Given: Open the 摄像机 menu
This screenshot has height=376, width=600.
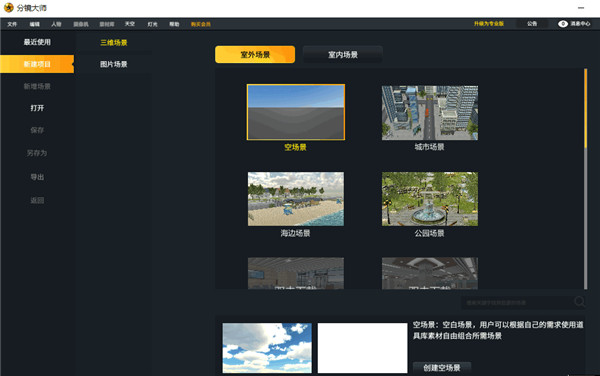Looking at the screenshot, I should pyautogui.click(x=81, y=24).
